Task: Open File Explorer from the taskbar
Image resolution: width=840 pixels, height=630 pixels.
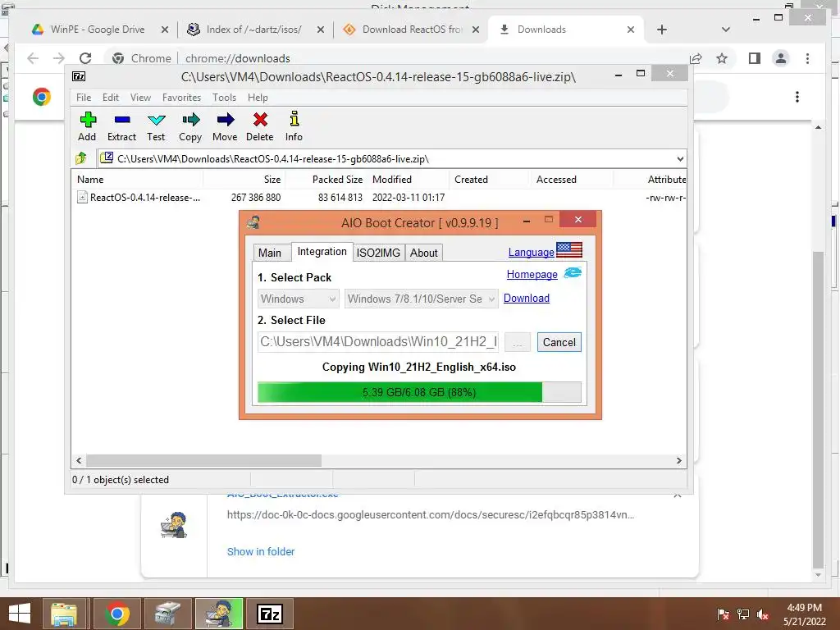Action: [x=64, y=614]
